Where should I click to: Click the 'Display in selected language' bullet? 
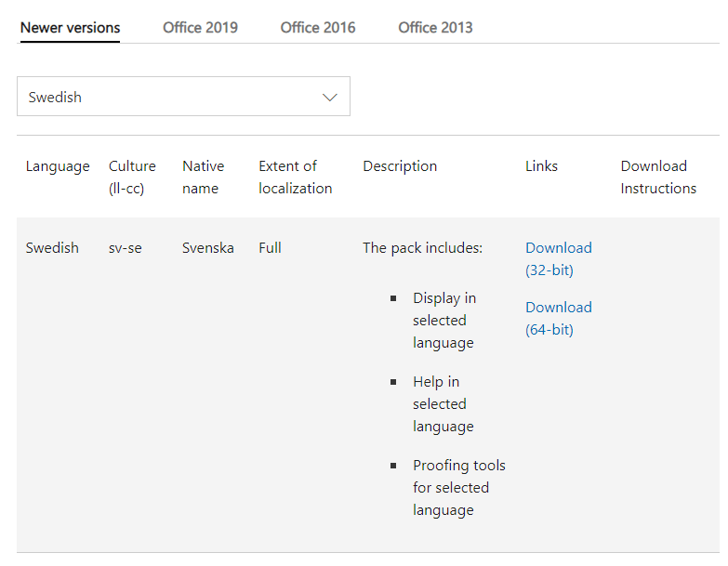[x=444, y=320]
